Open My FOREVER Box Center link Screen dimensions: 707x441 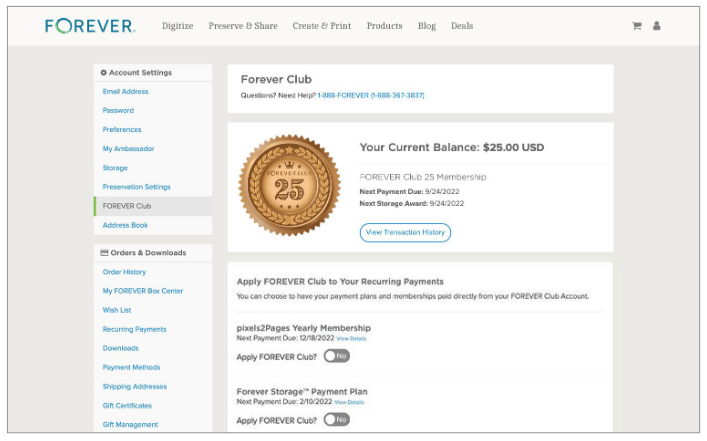pos(142,291)
